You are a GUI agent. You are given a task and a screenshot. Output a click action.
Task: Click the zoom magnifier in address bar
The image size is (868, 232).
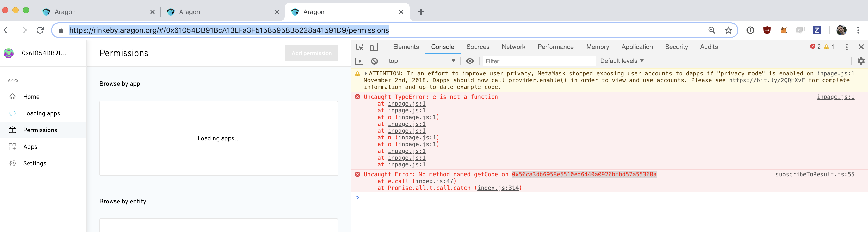pos(712,30)
